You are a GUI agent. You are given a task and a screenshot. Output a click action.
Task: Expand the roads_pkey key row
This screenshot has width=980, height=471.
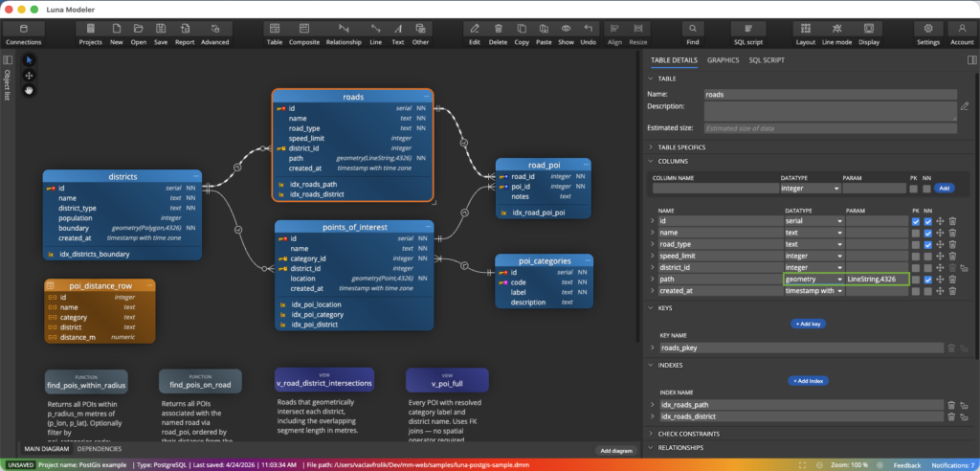coord(653,348)
